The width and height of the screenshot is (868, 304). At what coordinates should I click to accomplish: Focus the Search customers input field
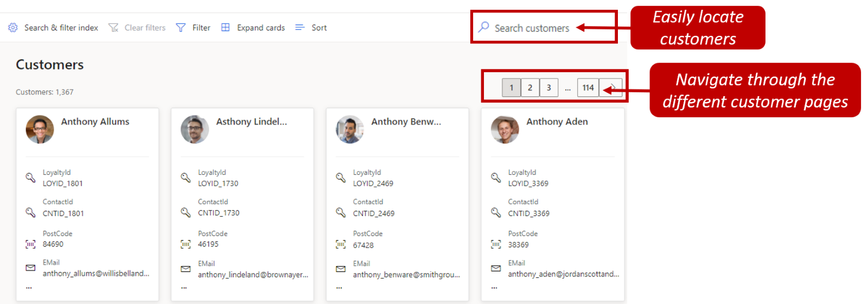click(544, 27)
